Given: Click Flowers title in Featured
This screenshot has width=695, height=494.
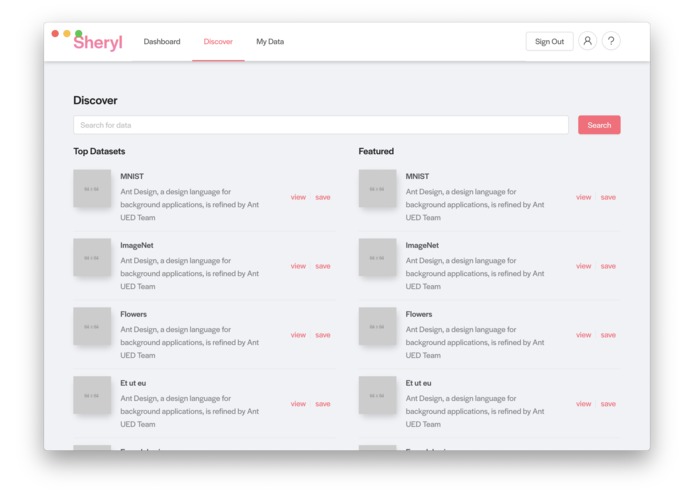Looking at the screenshot, I should coord(418,314).
